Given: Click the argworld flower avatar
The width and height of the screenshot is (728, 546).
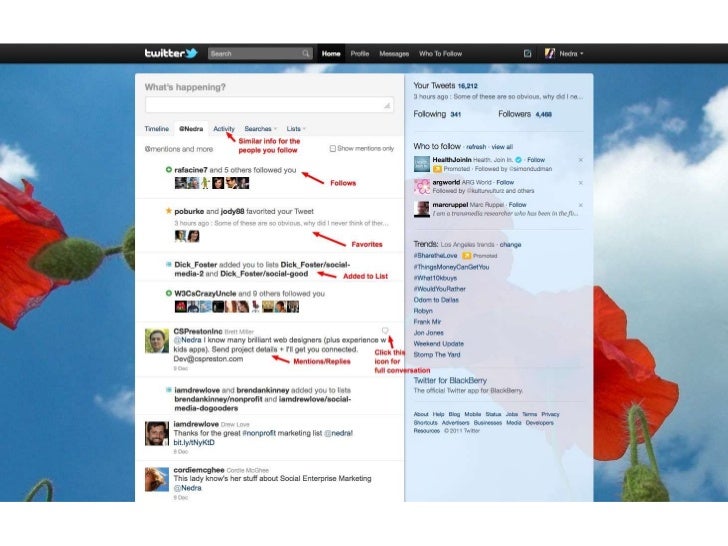Looking at the screenshot, I should pyautogui.click(x=422, y=187).
